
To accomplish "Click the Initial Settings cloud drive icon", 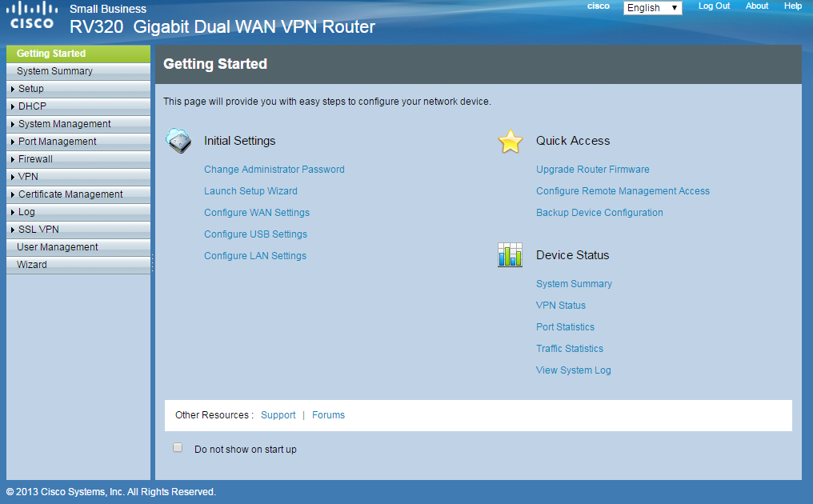I will coord(178,141).
